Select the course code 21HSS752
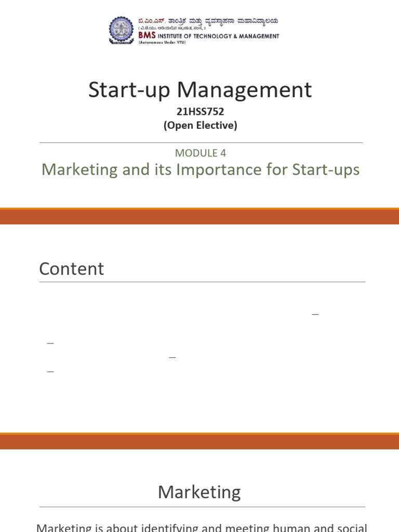Viewport: 399px width, 532px height. click(x=199, y=111)
